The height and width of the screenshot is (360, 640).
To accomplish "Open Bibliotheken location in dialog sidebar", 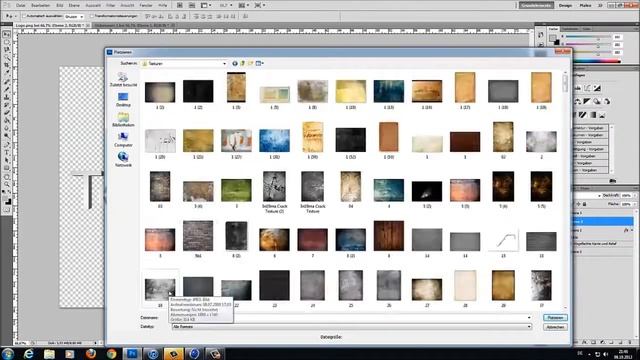I will coord(123,120).
